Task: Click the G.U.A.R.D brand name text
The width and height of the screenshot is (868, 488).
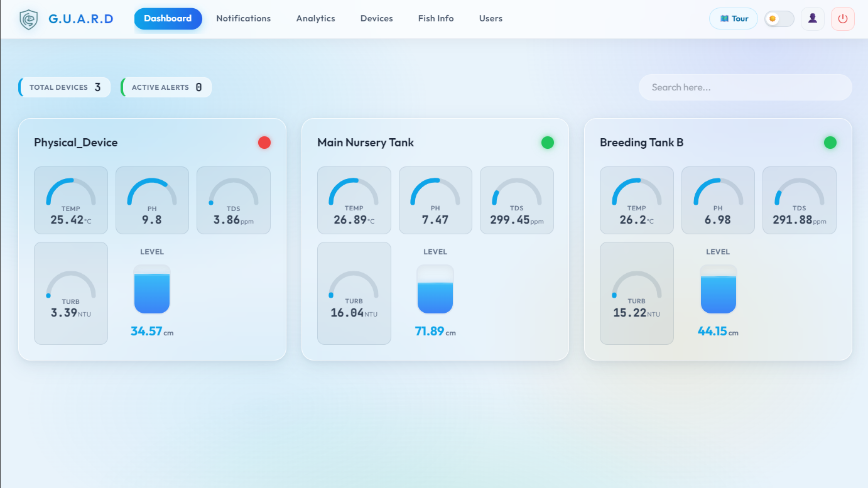Action: coord(81,19)
